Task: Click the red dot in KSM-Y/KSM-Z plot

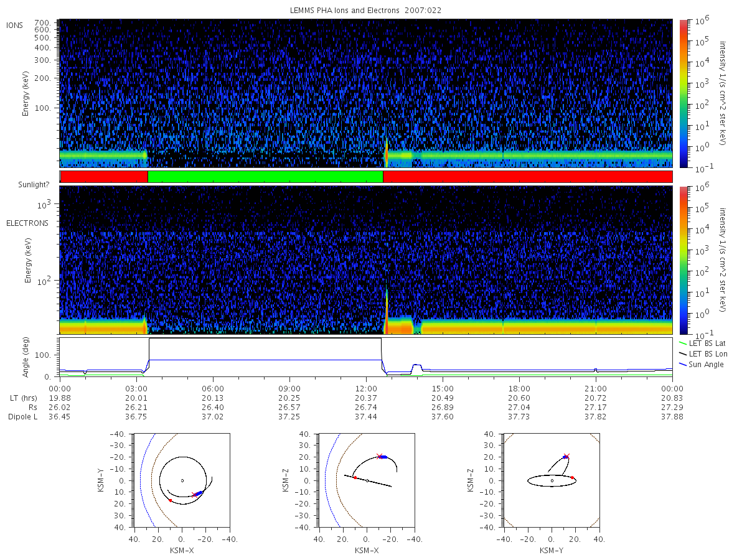Action: coord(572,477)
